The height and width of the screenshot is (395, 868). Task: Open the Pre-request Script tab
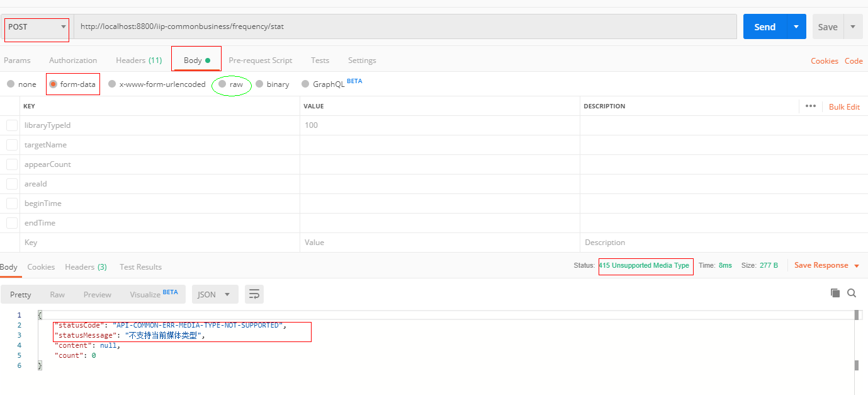tap(260, 60)
